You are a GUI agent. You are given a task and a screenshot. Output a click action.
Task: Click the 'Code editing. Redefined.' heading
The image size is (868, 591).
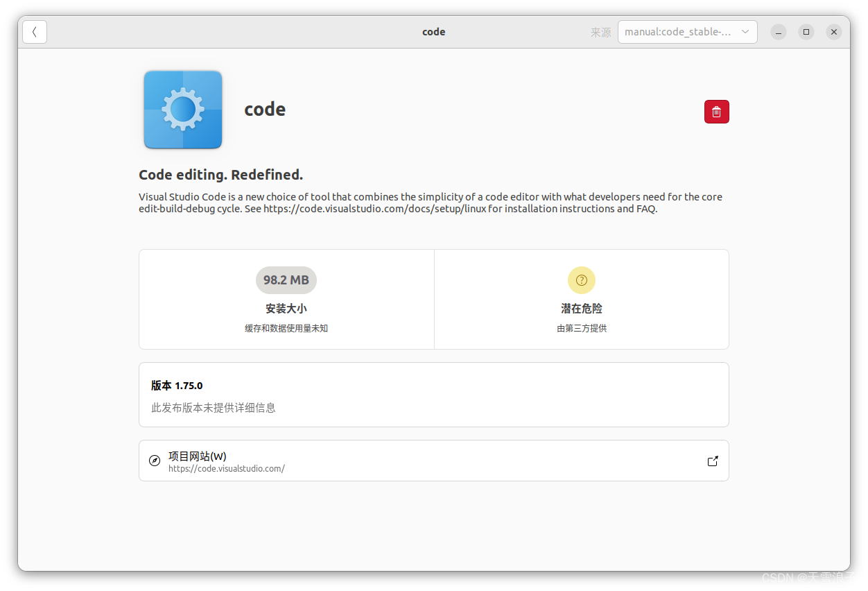[221, 175]
